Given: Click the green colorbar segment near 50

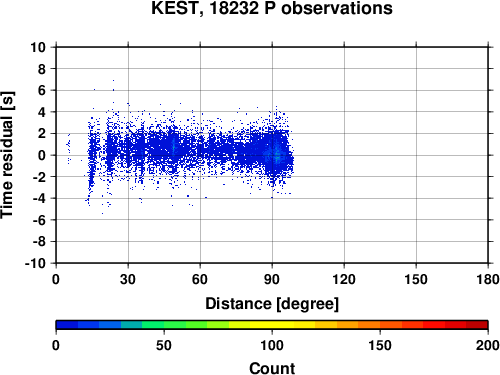Looking at the screenshot, I should [x=164, y=325].
